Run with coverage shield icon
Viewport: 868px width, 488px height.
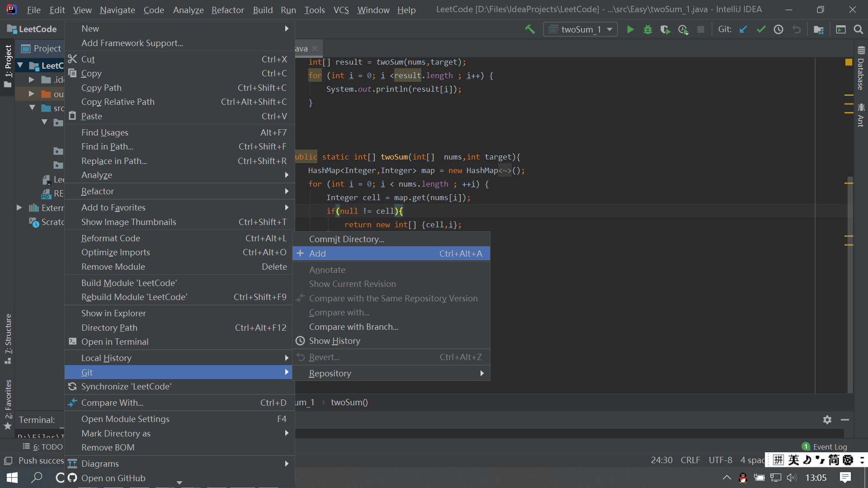(x=665, y=29)
